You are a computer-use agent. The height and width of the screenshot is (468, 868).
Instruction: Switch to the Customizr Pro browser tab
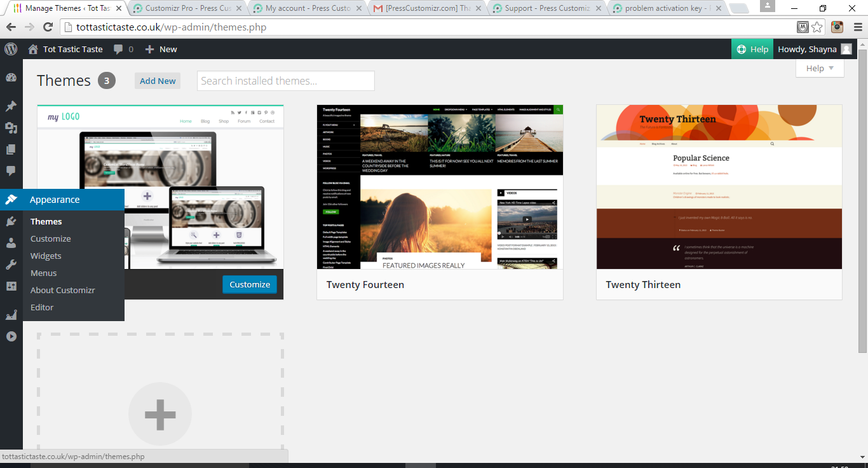187,8
